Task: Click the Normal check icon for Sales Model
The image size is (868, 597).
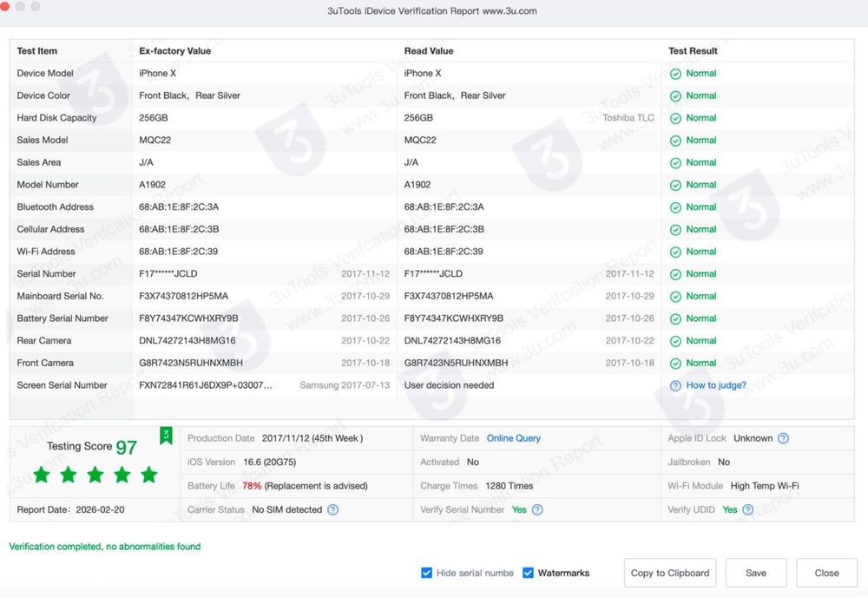Action: tap(675, 141)
